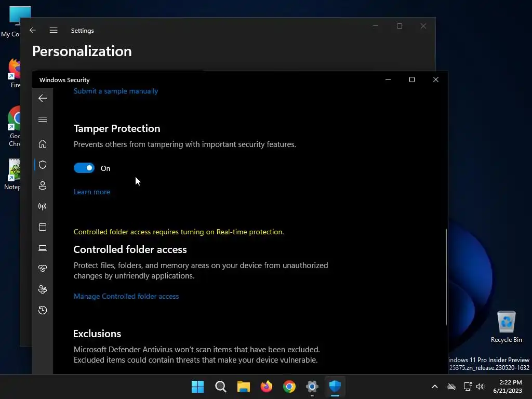Image resolution: width=532 pixels, height=399 pixels.
Task: Show hidden system tray icons
Action: click(435, 387)
